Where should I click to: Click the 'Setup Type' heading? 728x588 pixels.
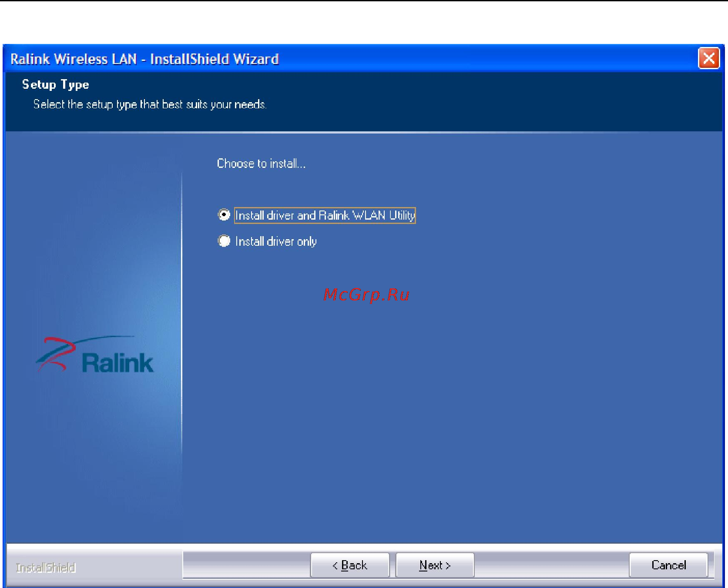click(56, 84)
